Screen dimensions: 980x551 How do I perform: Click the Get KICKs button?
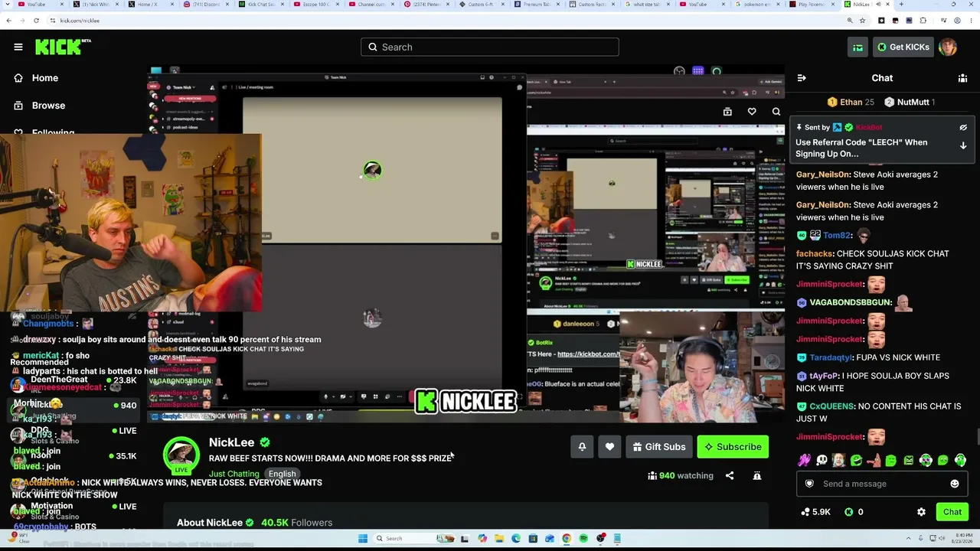(x=903, y=47)
